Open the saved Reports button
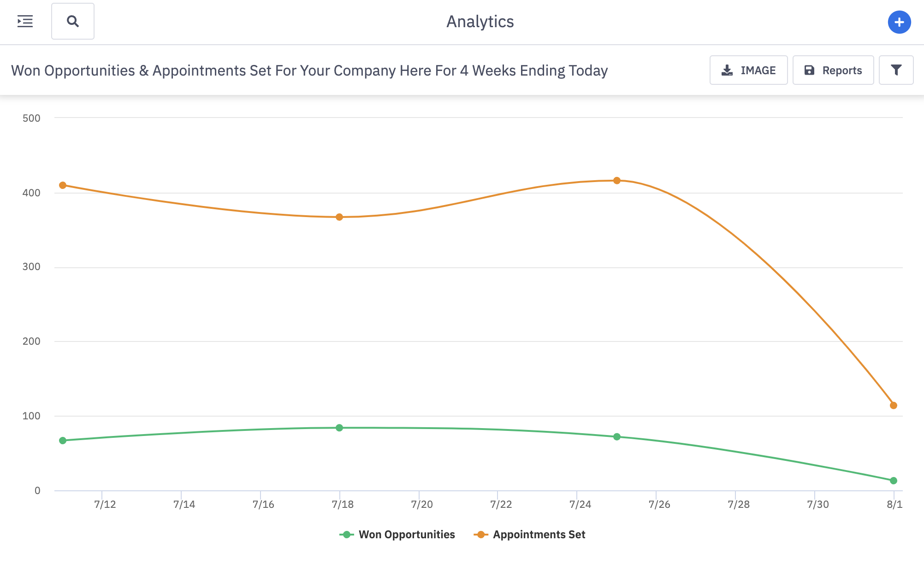This screenshot has height=565, width=924. [x=833, y=70]
